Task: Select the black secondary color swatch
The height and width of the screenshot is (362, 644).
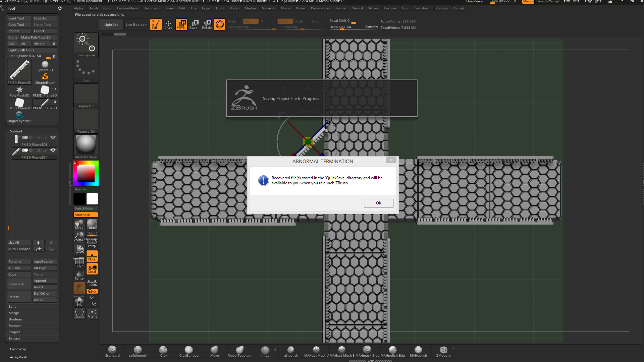Action: [79, 199]
